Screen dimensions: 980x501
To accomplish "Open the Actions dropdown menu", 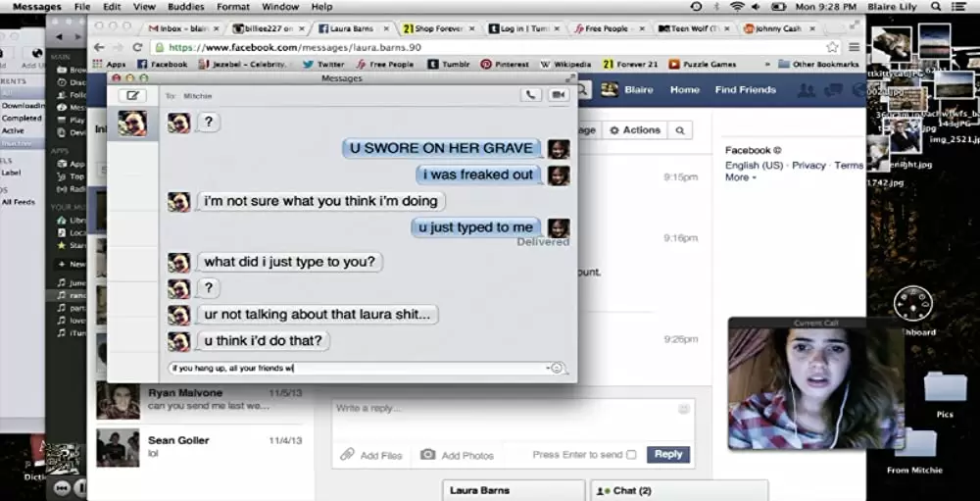I will 635,130.
